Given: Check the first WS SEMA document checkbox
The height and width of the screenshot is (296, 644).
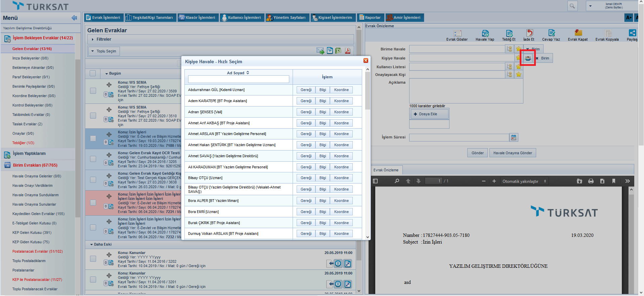Looking at the screenshot, I should [93, 91].
